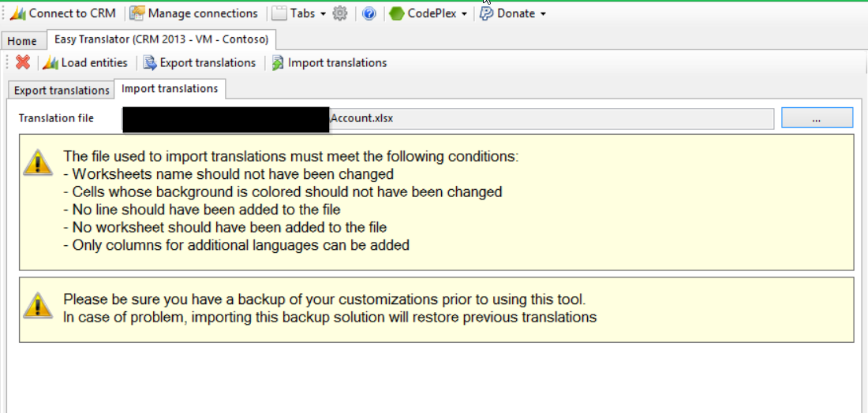Open Manage connections

[193, 13]
